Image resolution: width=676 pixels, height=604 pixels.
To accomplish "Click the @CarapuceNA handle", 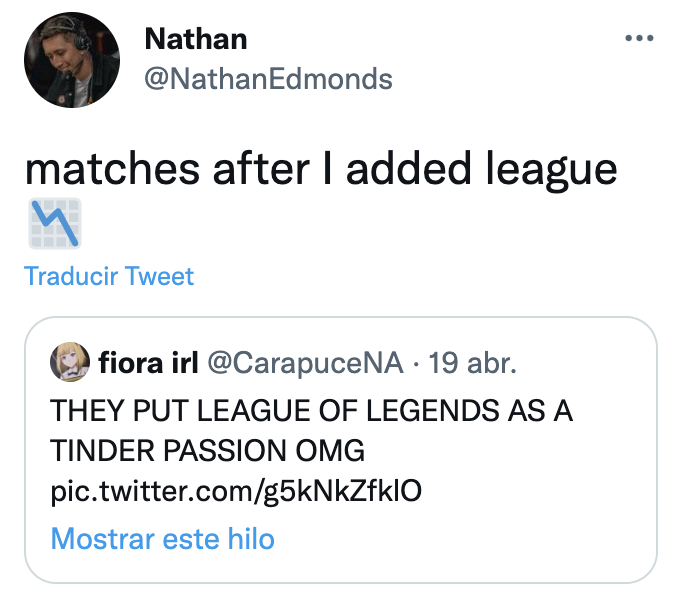I will pyautogui.click(x=305, y=362).
